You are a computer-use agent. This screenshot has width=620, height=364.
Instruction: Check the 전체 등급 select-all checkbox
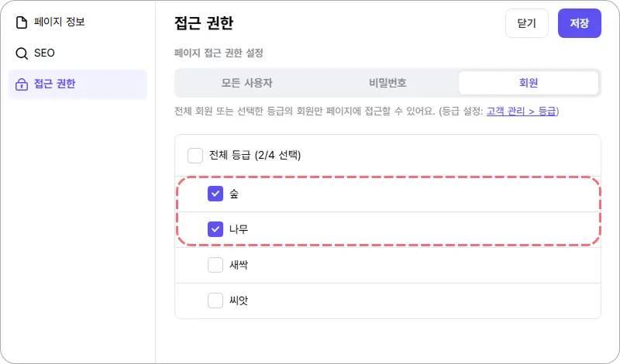coord(195,156)
